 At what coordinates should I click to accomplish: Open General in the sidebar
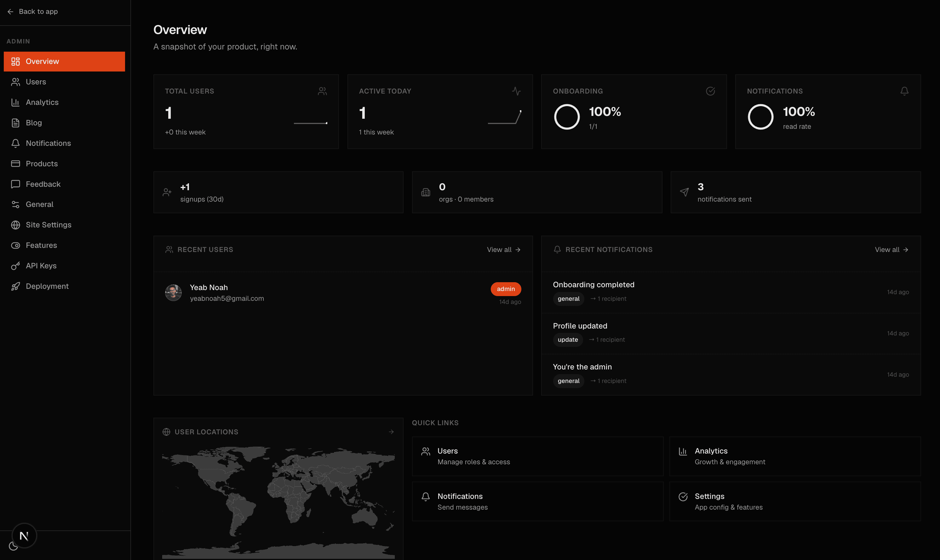point(64,204)
